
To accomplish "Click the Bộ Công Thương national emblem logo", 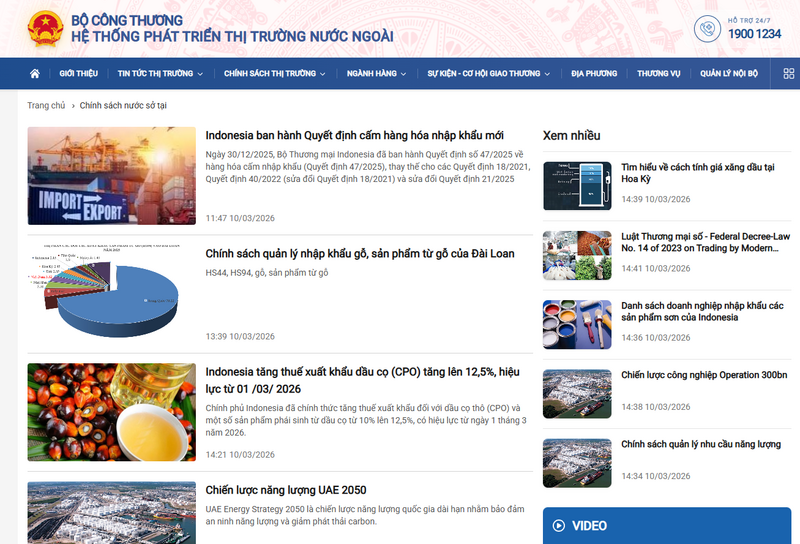I will coord(44,28).
